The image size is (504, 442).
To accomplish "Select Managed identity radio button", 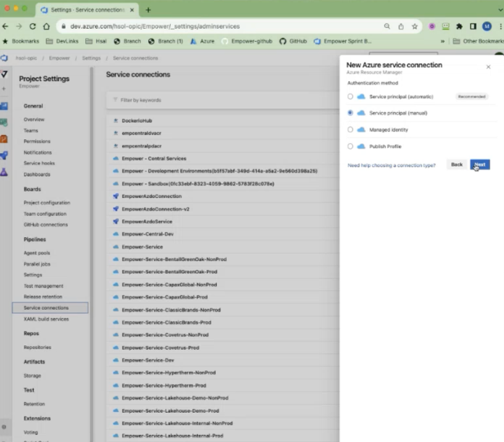I will point(350,129).
